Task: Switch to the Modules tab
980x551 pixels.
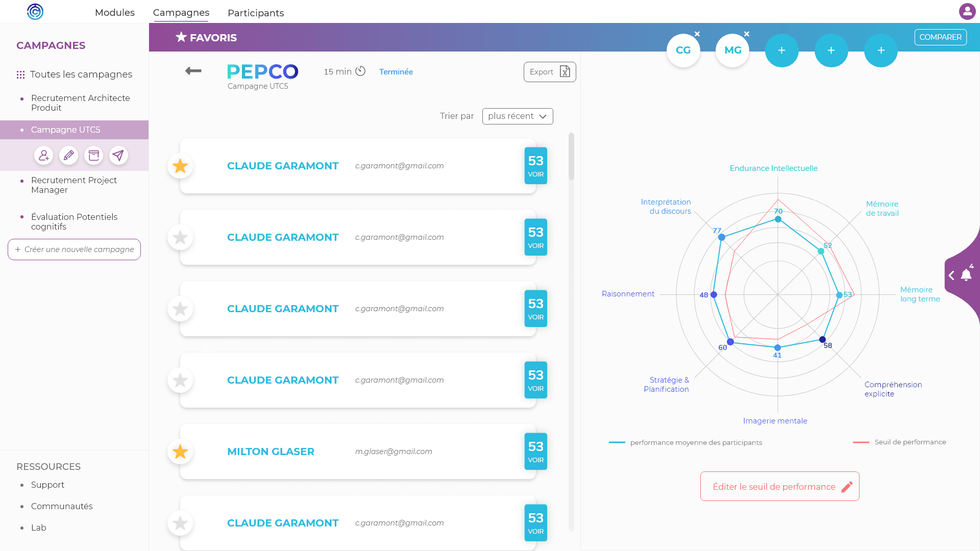Action: click(115, 12)
